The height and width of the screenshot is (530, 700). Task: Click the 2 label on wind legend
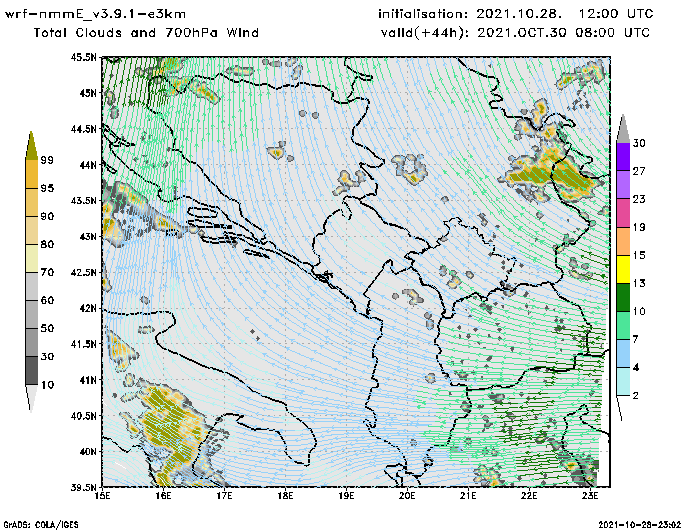pyautogui.click(x=636, y=396)
